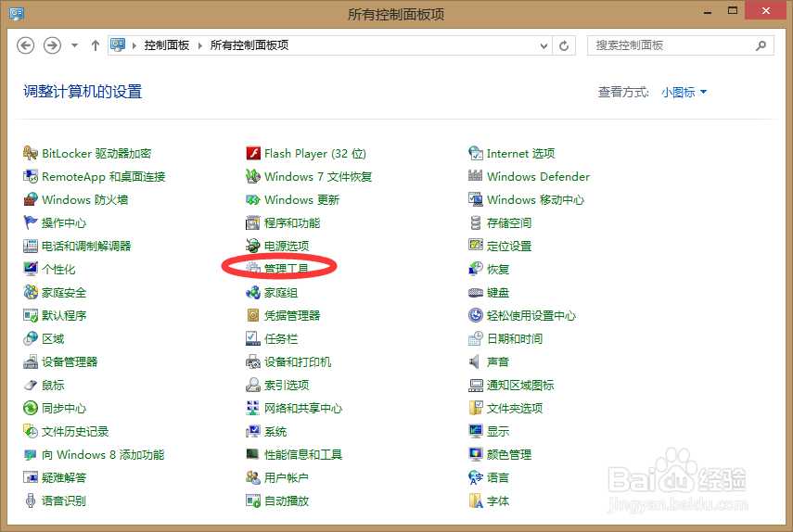The width and height of the screenshot is (793, 532).
Task: Open the 系统 link
Action: (275, 431)
